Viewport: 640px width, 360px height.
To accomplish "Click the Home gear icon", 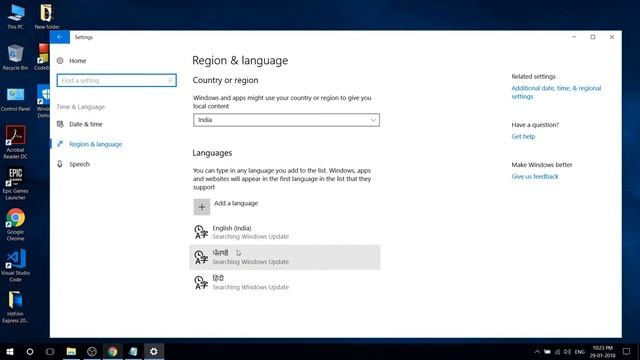I will point(60,61).
